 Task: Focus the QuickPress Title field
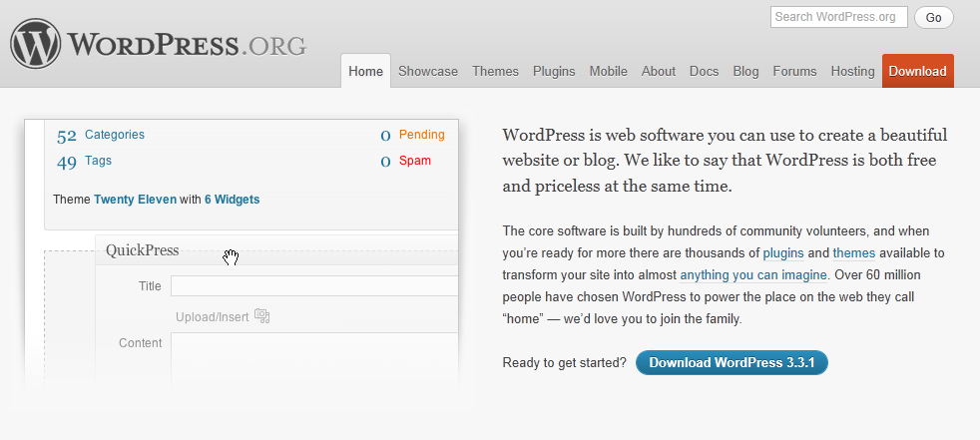[x=314, y=285]
